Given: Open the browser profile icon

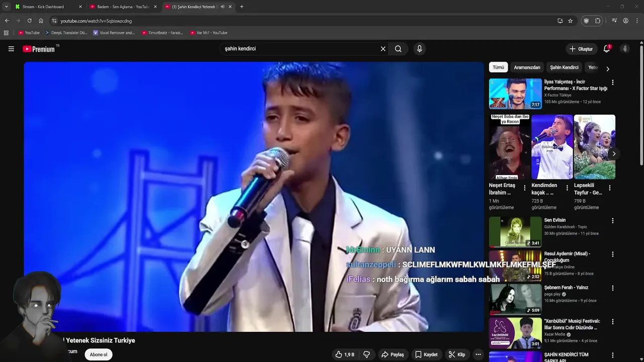Looking at the screenshot, I should pos(626,21).
